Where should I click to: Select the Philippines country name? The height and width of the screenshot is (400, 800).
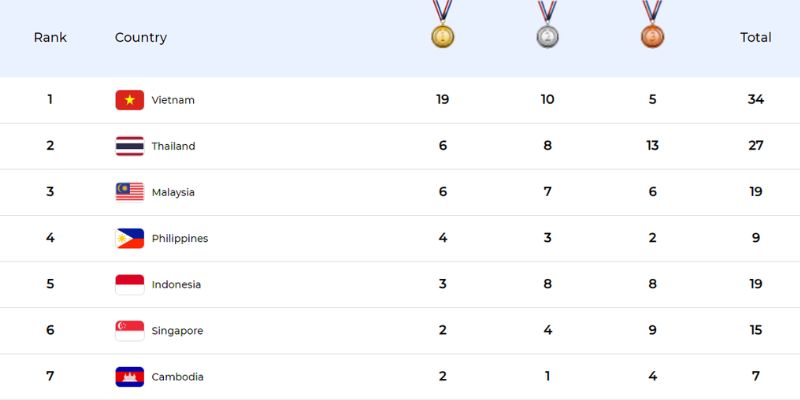point(180,239)
